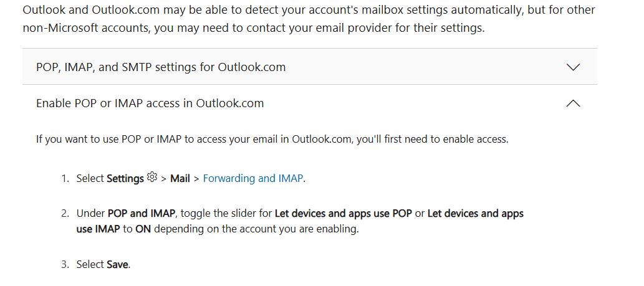Click "non-Microsoft accounts" in the intro paragraph
The image size is (644, 286).
point(76,28)
